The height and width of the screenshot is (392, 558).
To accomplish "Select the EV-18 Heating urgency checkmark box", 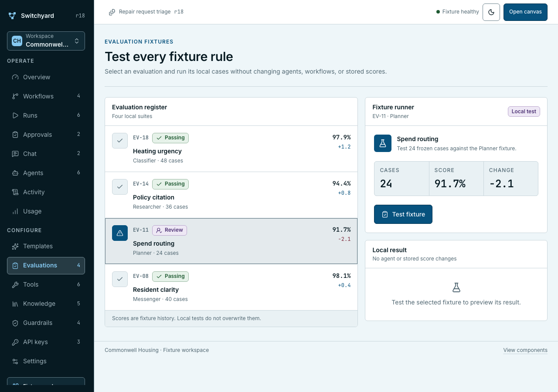I will click(120, 141).
